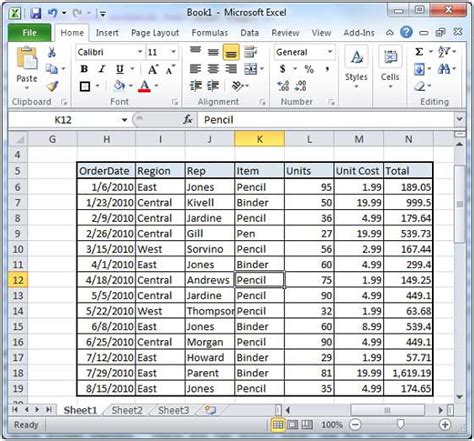Switch to the Data tab
This screenshot has height=441, width=474.
[x=250, y=33]
